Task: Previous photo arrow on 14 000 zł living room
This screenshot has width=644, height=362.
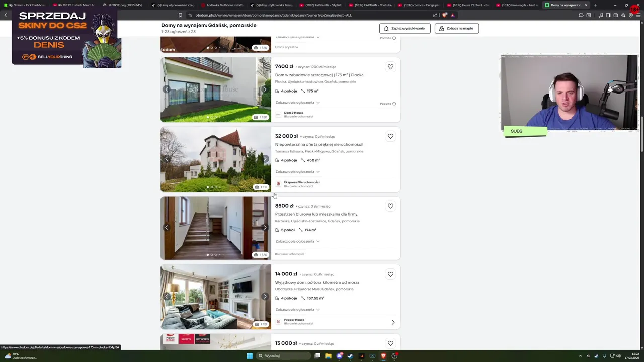Action: point(167,297)
